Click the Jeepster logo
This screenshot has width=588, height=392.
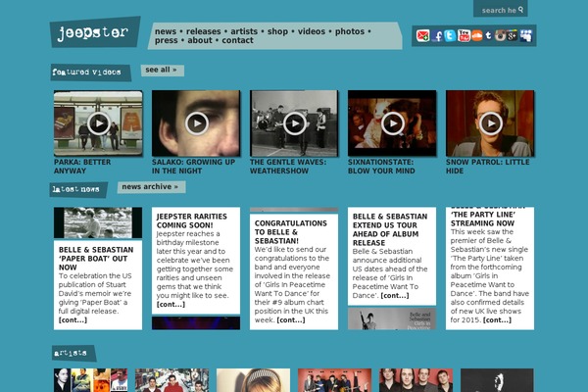(92, 32)
